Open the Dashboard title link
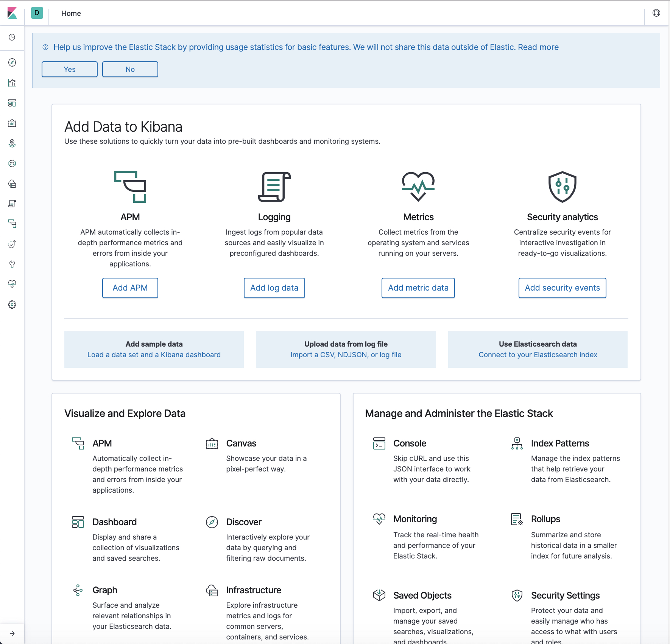The height and width of the screenshot is (644, 670). [115, 522]
